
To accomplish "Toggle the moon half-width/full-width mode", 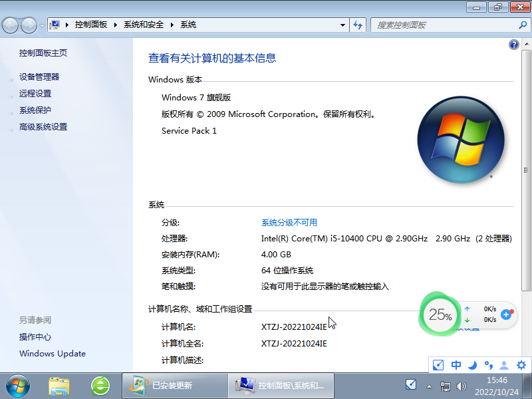I will [472, 365].
